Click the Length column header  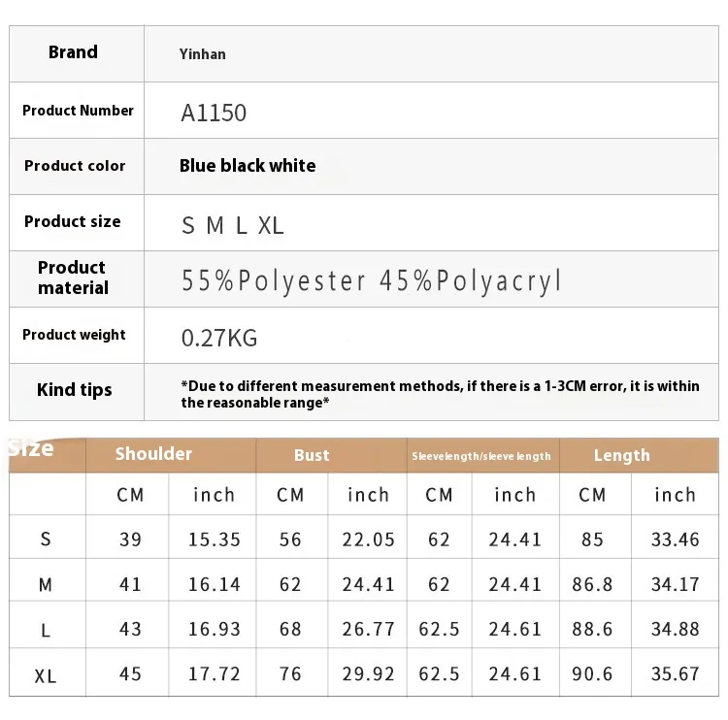click(621, 455)
